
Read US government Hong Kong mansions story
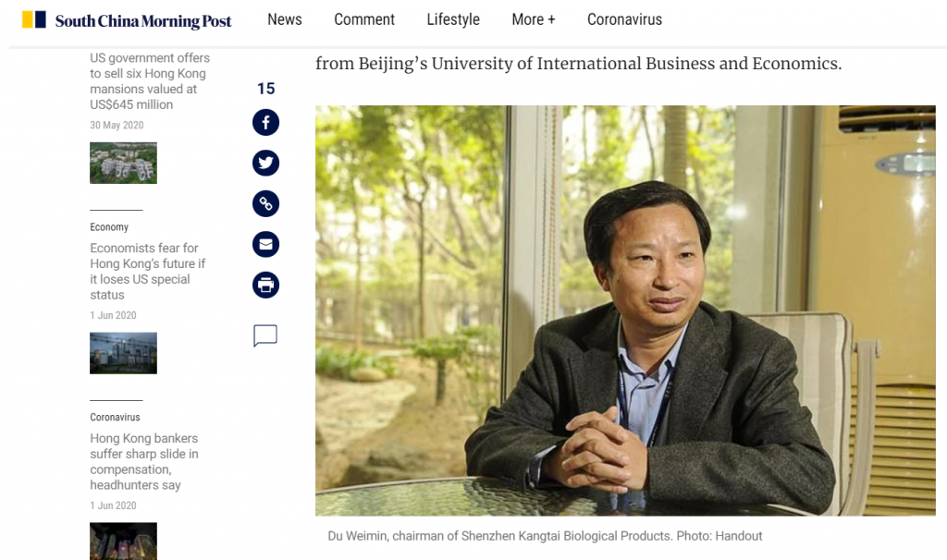tap(149, 81)
